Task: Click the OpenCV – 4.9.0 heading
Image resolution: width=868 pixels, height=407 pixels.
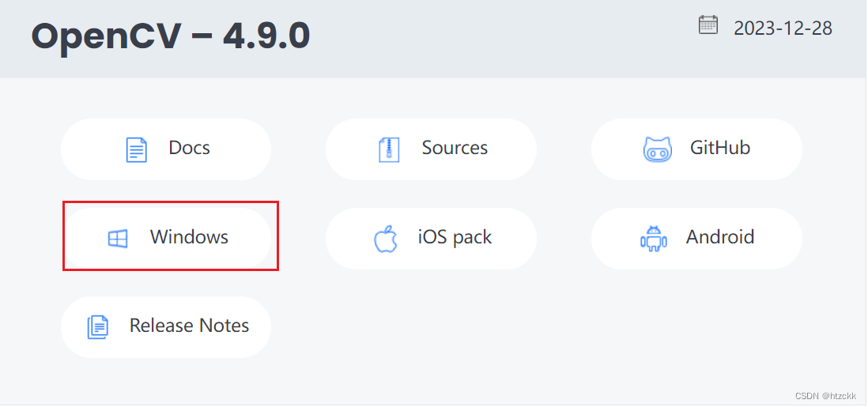Action: pos(171,36)
